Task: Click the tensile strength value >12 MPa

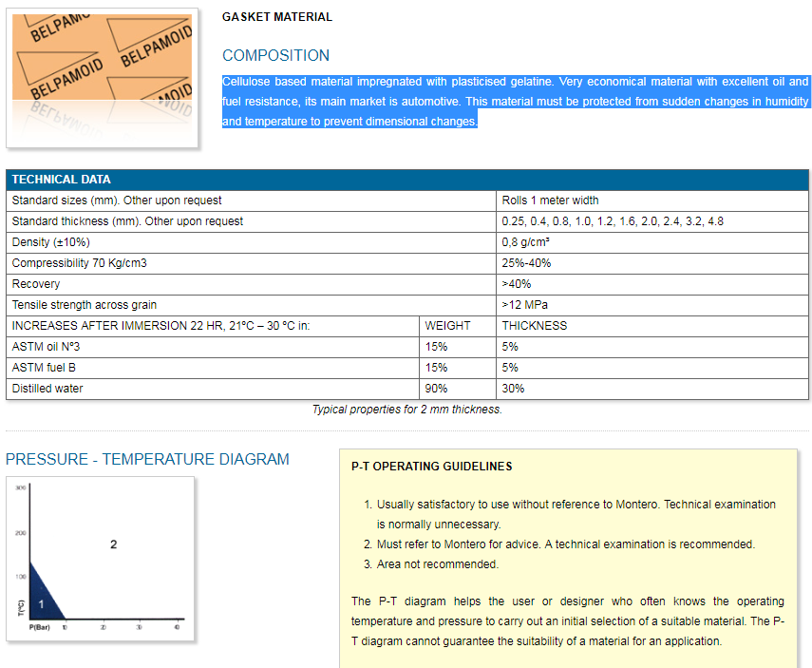Action: [524, 305]
